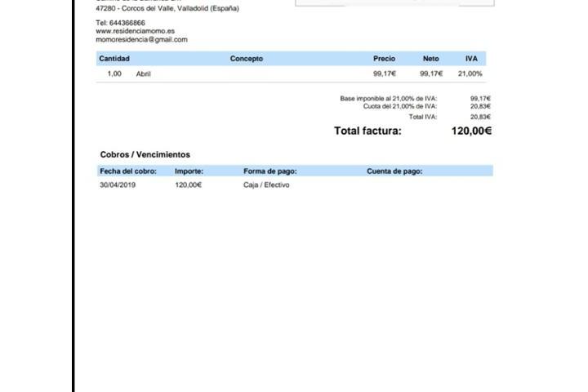Click the Cantidad column header

[x=114, y=59]
